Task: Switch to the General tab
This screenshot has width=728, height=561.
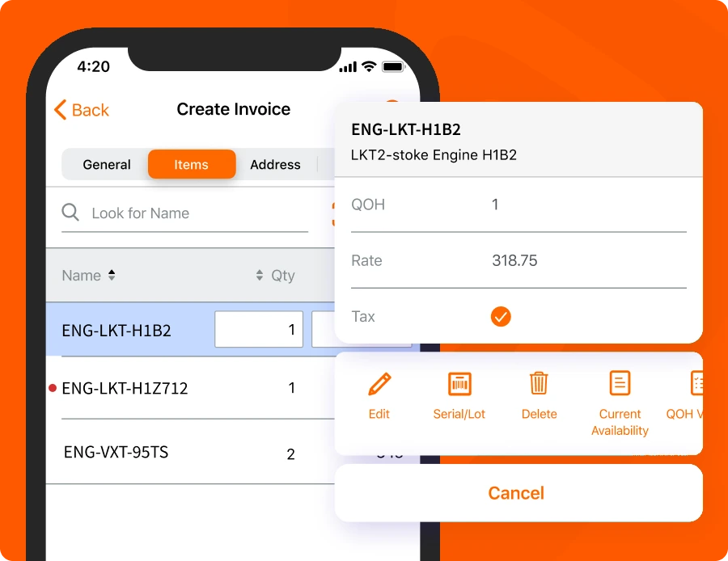Action: pos(106,164)
